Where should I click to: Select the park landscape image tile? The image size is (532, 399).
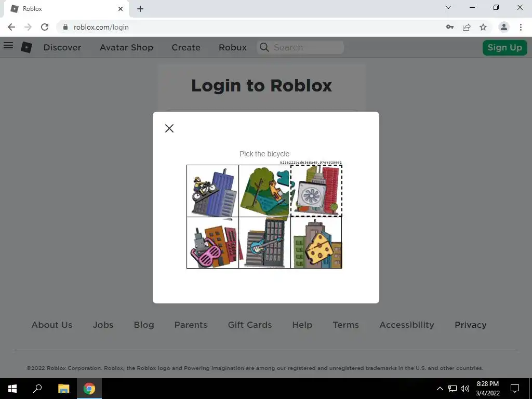(x=264, y=191)
